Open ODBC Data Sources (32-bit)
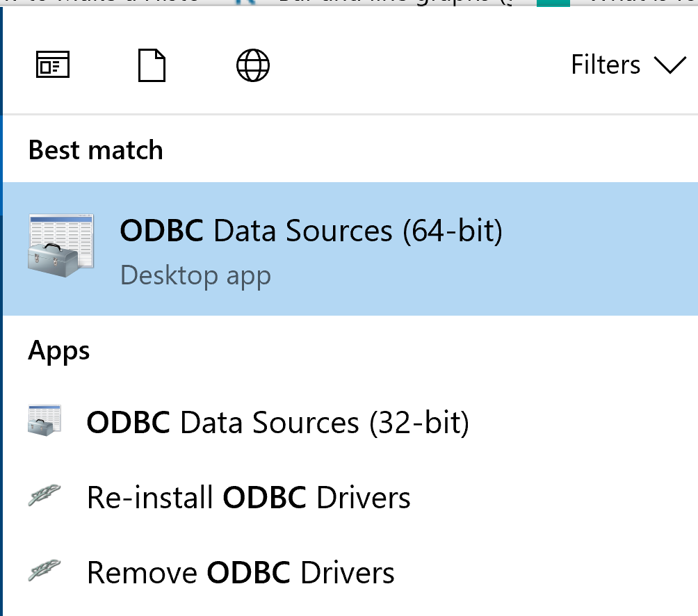The width and height of the screenshot is (698, 616). pyautogui.click(x=278, y=420)
